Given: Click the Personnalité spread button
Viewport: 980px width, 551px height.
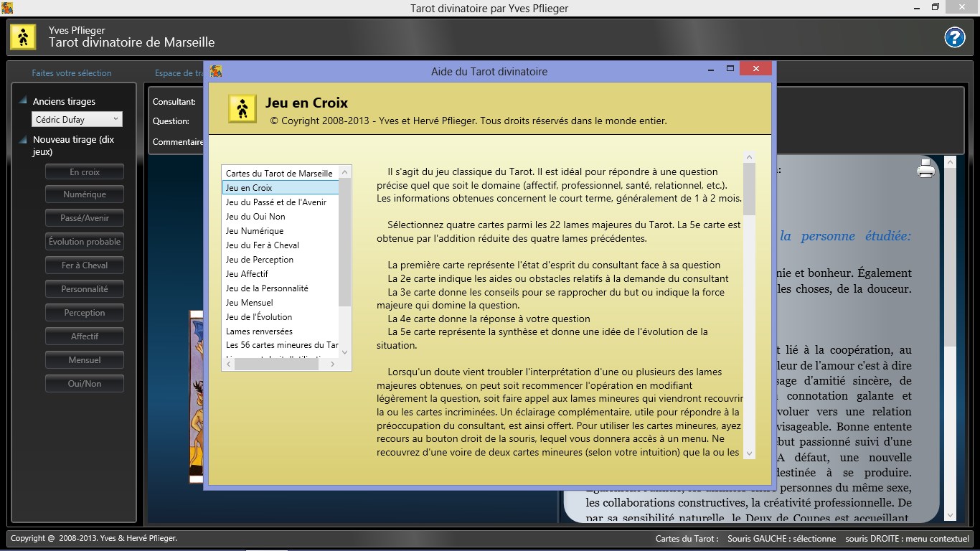Looking at the screenshot, I should pyautogui.click(x=85, y=289).
